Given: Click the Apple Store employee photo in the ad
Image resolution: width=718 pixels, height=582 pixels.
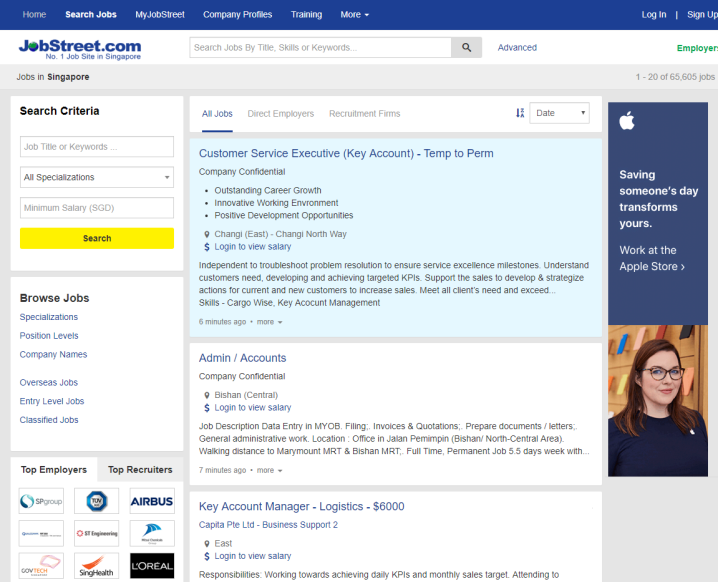Looking at the screenshot, I should 658,401.
